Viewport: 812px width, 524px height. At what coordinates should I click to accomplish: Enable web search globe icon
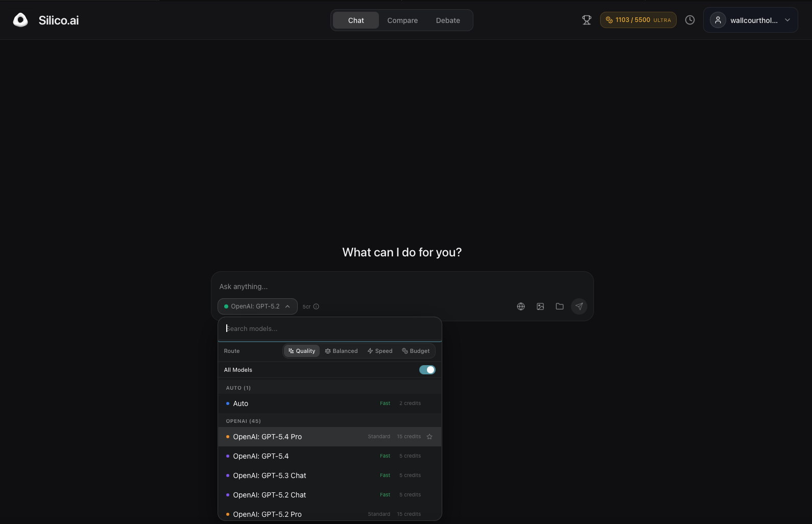point(521,306)
